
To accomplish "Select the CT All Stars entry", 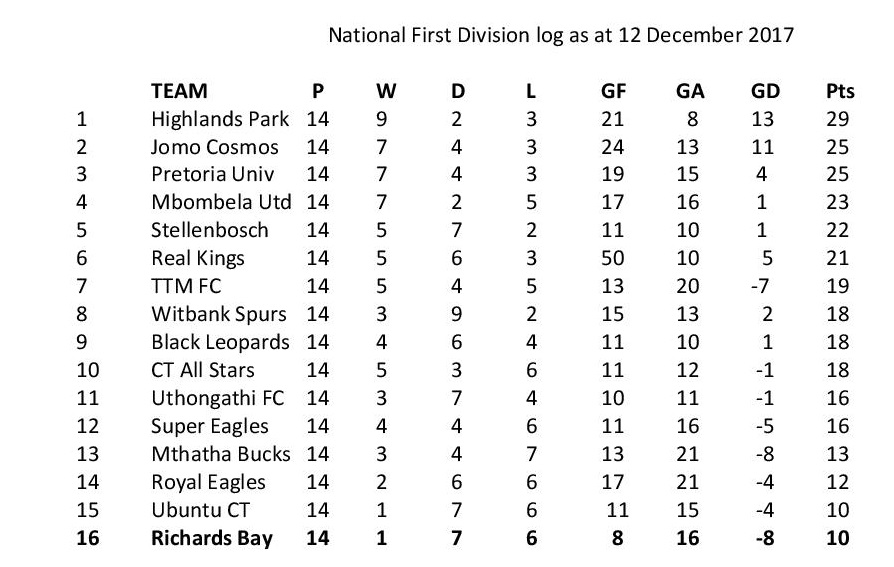I will coord(203,370).
